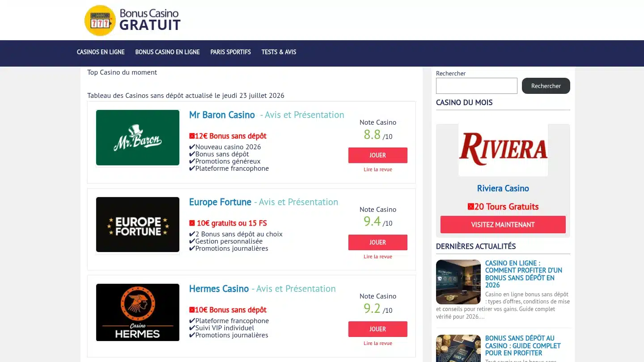Go to Paris sportifs section

230,52
